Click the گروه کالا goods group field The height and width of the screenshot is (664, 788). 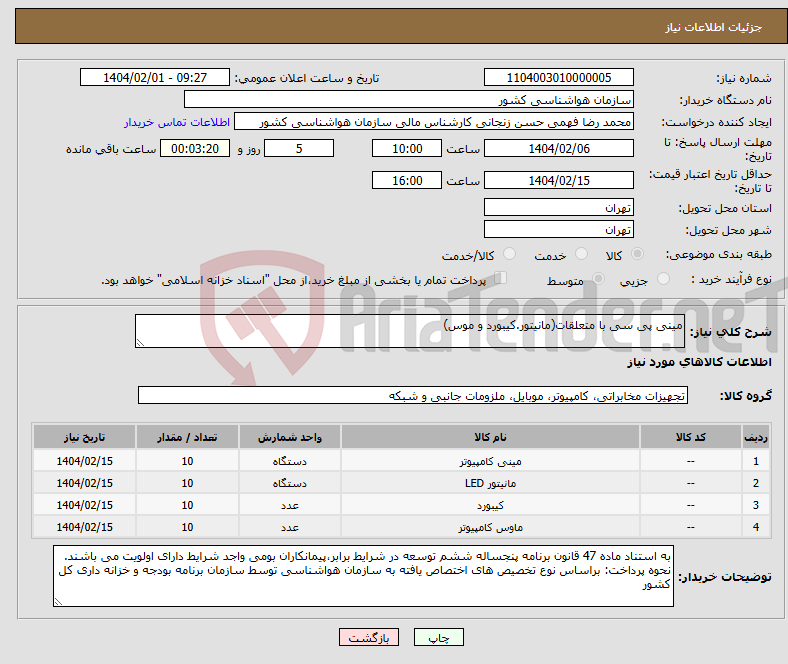click(x=413, y=395)
